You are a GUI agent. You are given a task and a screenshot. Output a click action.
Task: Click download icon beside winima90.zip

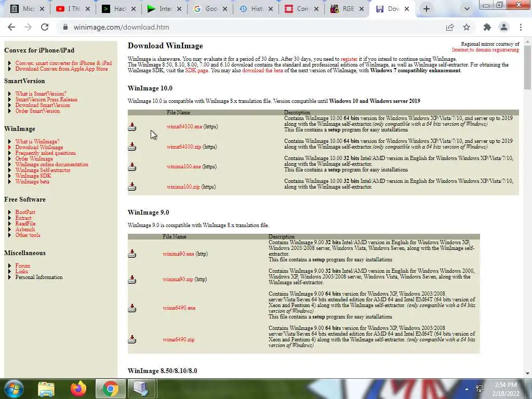tap(132, 279)
